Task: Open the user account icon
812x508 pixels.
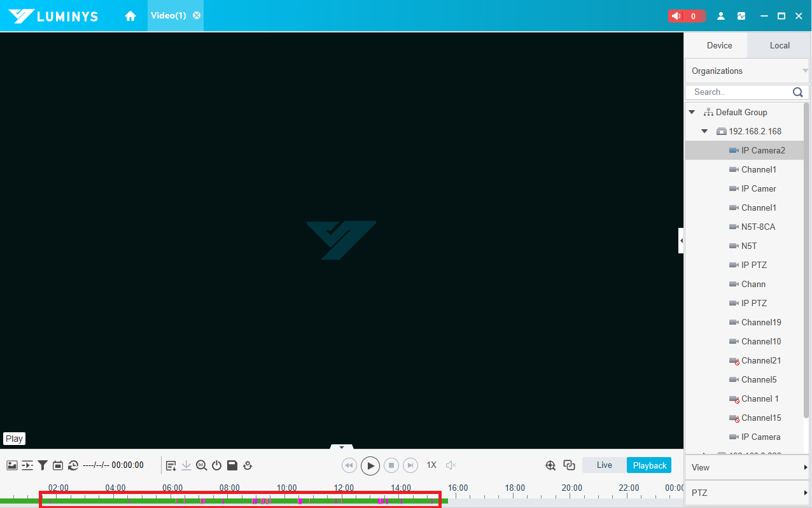Action: pos(721,16)
